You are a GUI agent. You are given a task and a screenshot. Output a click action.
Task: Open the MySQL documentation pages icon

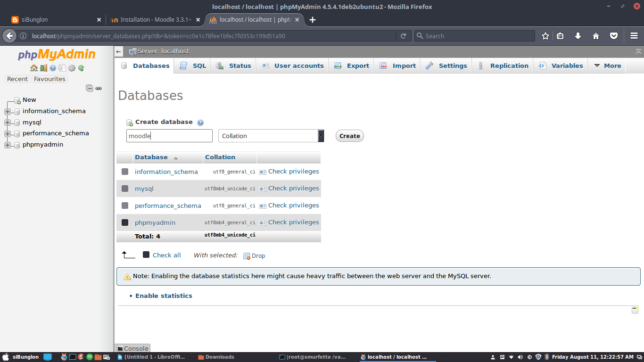click(62, 68)
